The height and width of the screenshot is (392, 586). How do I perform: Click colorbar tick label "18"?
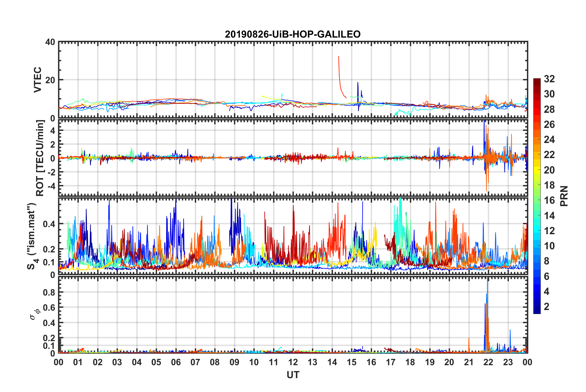pyautogui.click(x=549, y=185)
